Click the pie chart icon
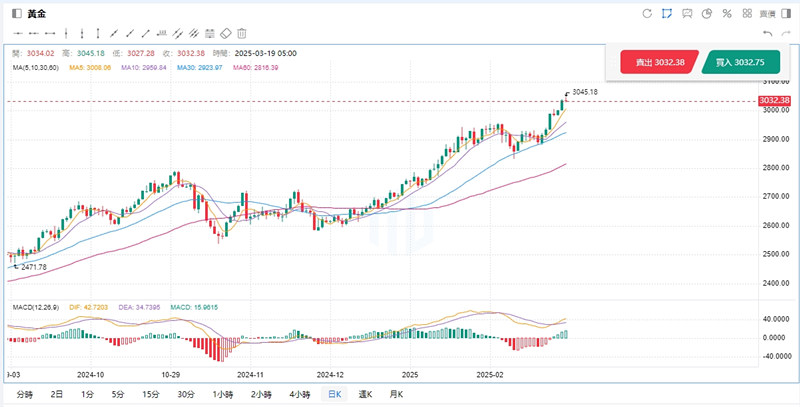 pyautogui.click(x=706, y=14)
